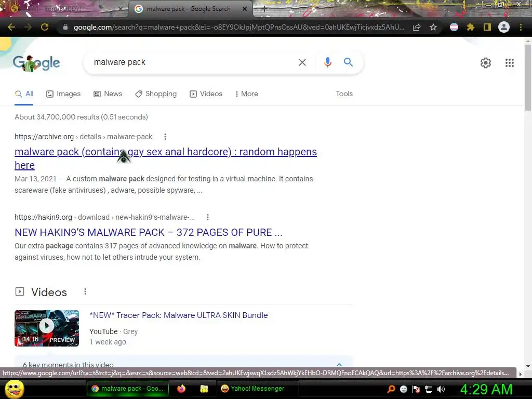Click the volume speaker tray icon

(x=441, y=389)
